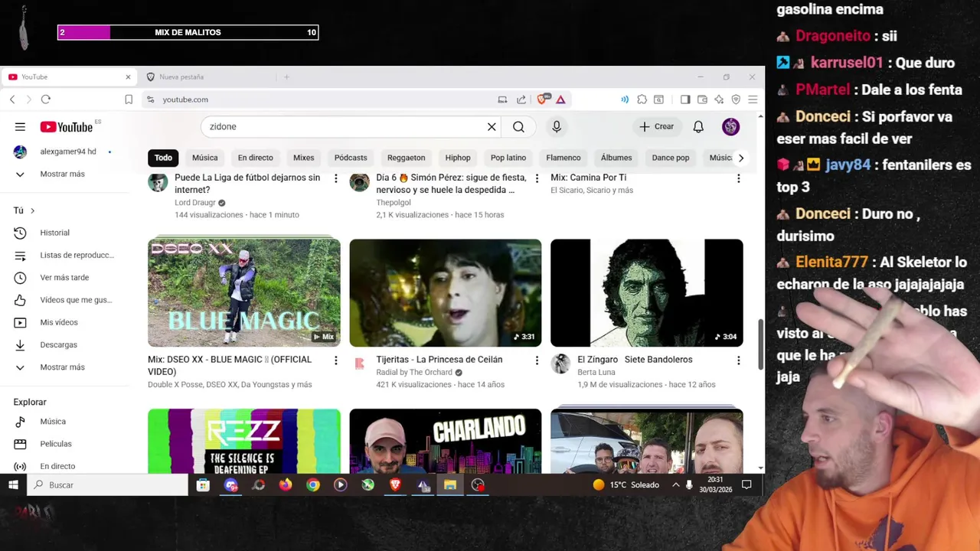
Task: Select the Todo filter chip
Action: [x=163, y=158]
